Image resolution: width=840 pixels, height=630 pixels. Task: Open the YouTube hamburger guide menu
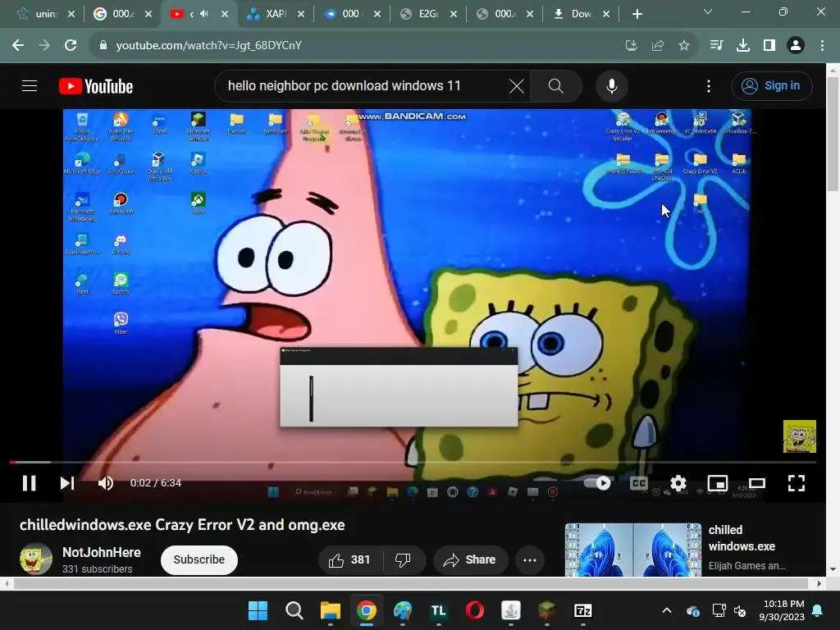pyautogui.click(x=30, y=85)
